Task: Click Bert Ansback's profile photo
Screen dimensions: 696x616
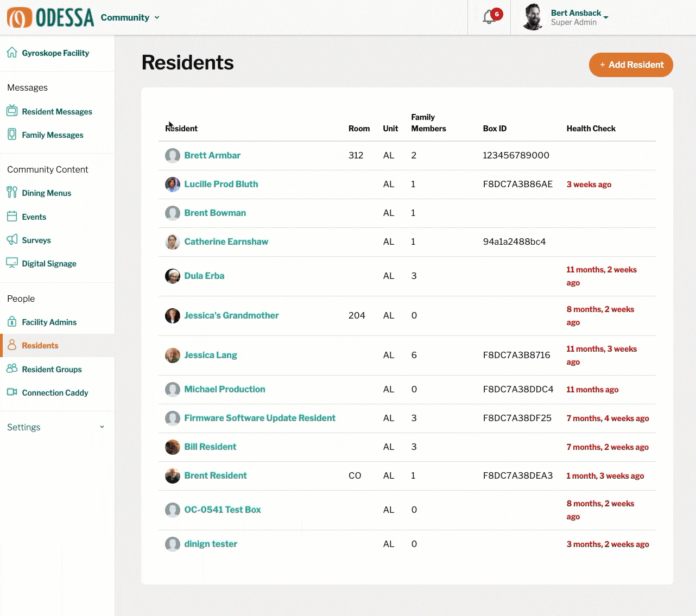Action: pyautogui.click(x=533, y=17)
